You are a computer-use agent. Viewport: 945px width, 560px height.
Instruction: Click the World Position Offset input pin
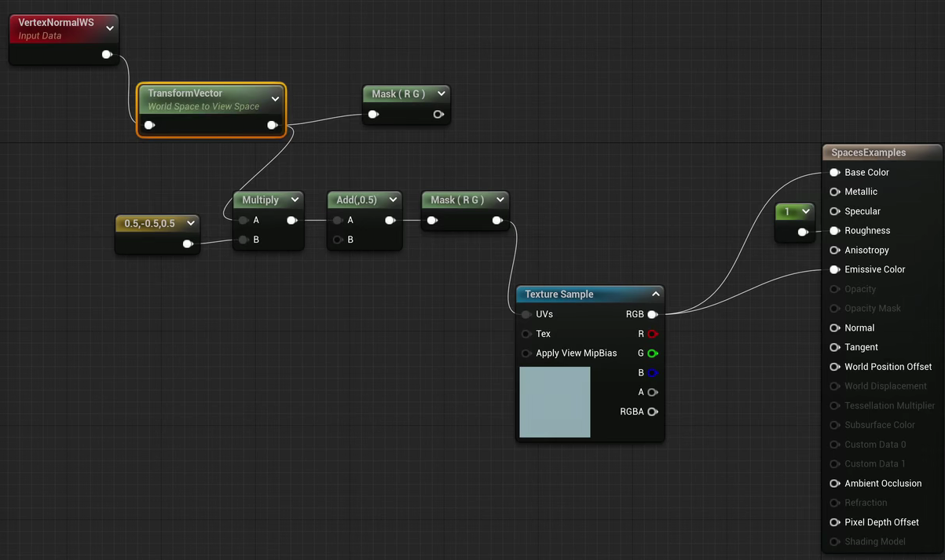(835, 367)
